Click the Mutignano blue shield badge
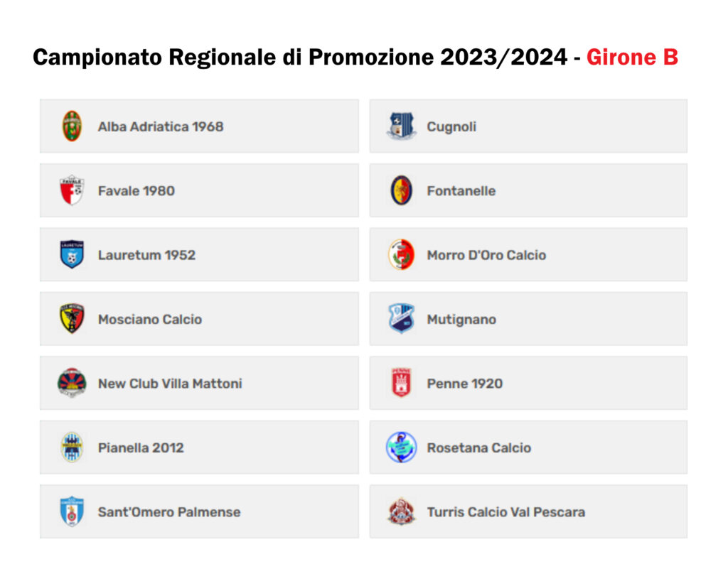 pyautogui.click(x=401, y=319)
